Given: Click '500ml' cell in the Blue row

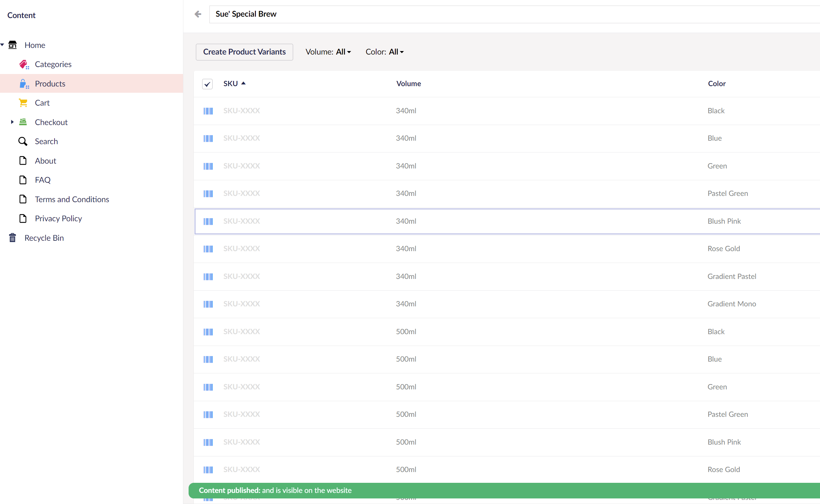Looking at the screenshot, I should (x=406, y=359).
